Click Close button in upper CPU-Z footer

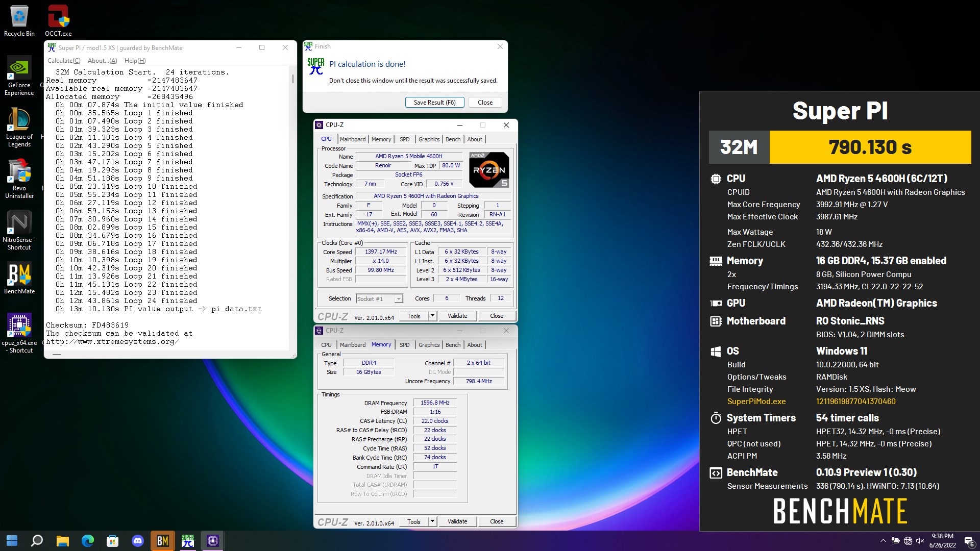pos(497,316)
